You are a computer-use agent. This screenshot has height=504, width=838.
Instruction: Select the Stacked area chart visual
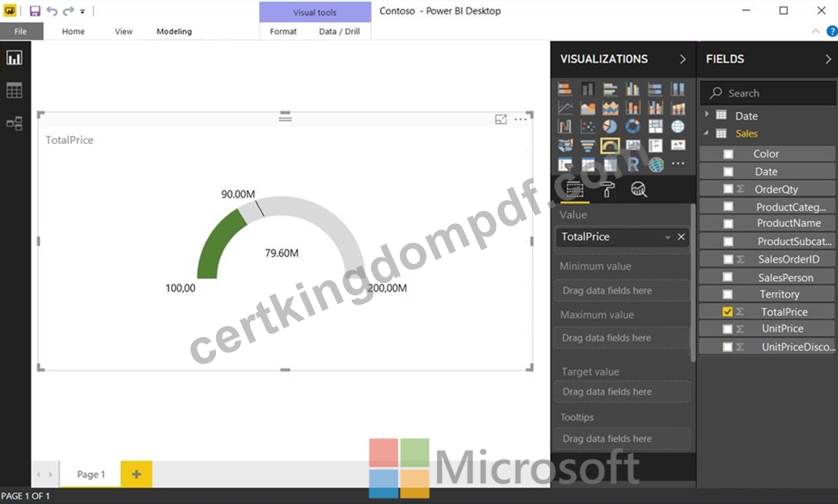pos(610,108)
